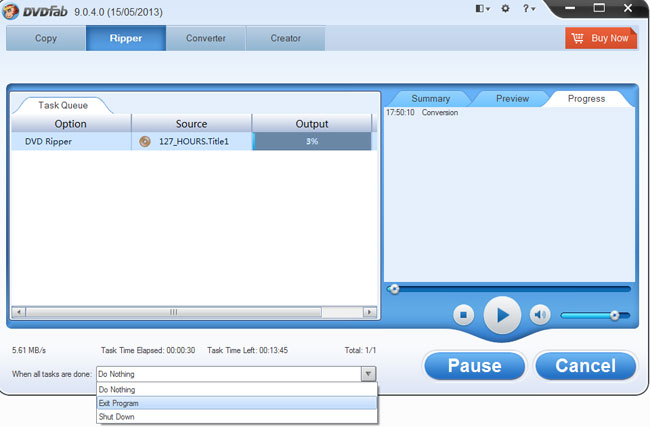Start preview with the play button
The image size is (650, 427).
pos(502,315)
